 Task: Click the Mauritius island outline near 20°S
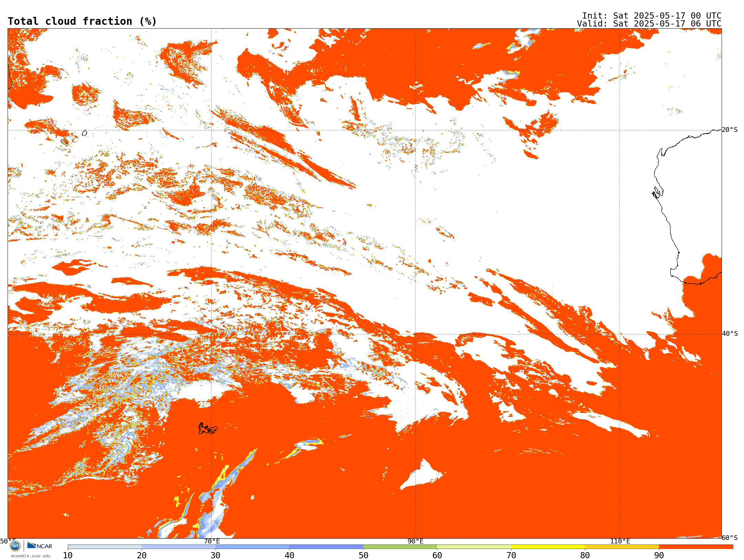pyautogui.click(x=84, y=133)
